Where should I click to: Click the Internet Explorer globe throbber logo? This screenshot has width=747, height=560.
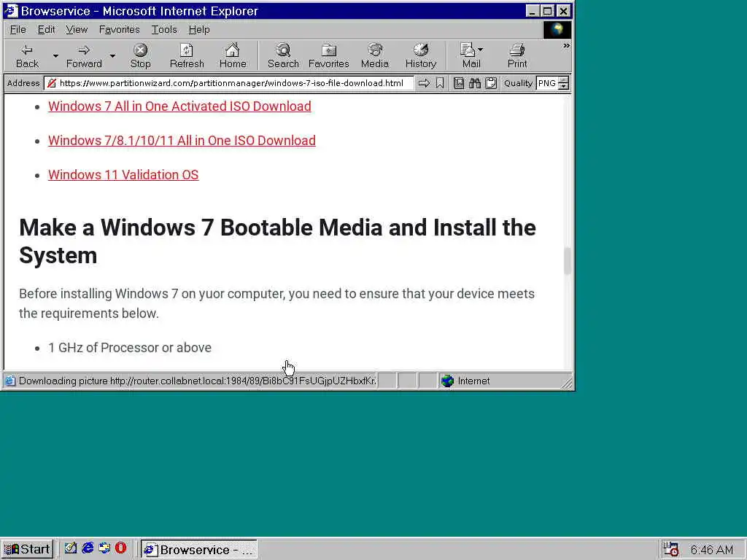point(557,29)
